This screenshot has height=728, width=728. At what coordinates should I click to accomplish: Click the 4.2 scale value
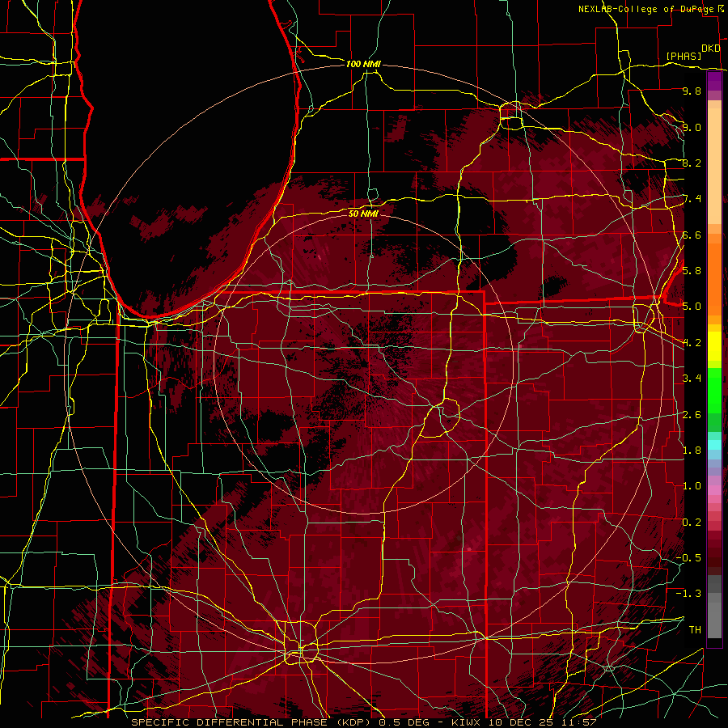pyautogui.click(x=692, y=343)
